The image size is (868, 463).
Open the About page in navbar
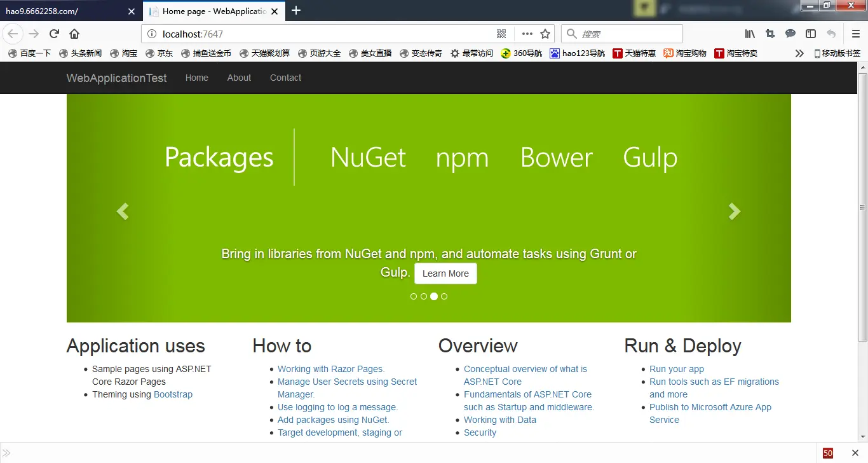[239, 78]
